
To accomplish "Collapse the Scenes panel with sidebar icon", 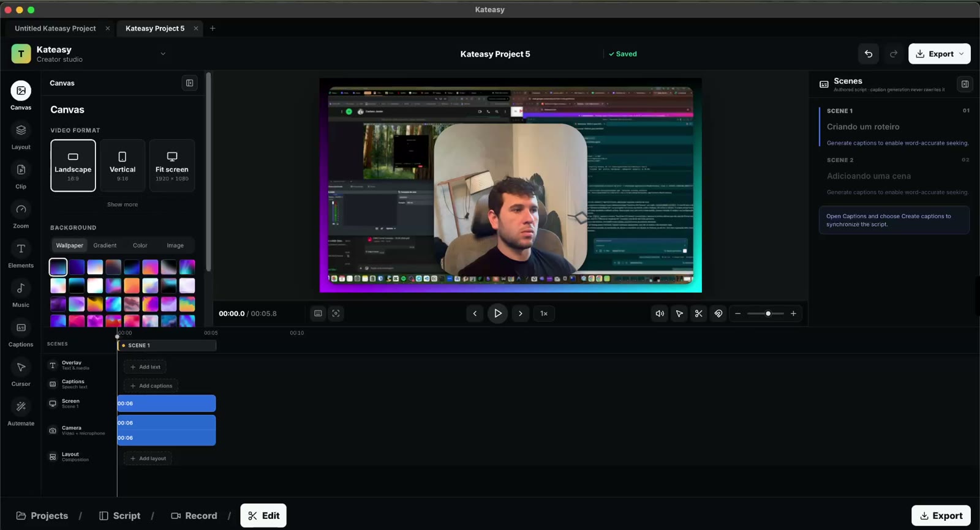I will click(965, 84).
